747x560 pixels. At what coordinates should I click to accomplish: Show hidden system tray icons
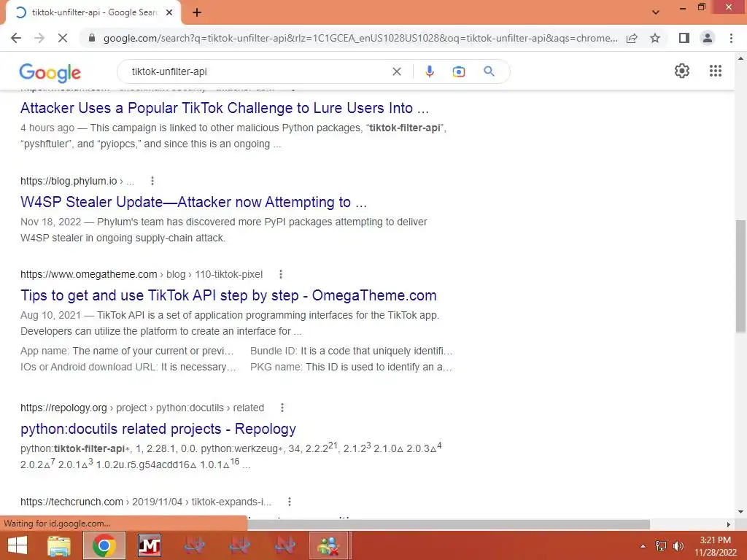[643, 546]
